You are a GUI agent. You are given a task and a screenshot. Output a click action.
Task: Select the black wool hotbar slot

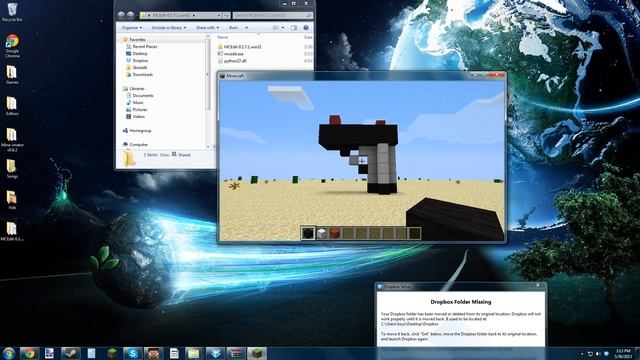[308, 233]
